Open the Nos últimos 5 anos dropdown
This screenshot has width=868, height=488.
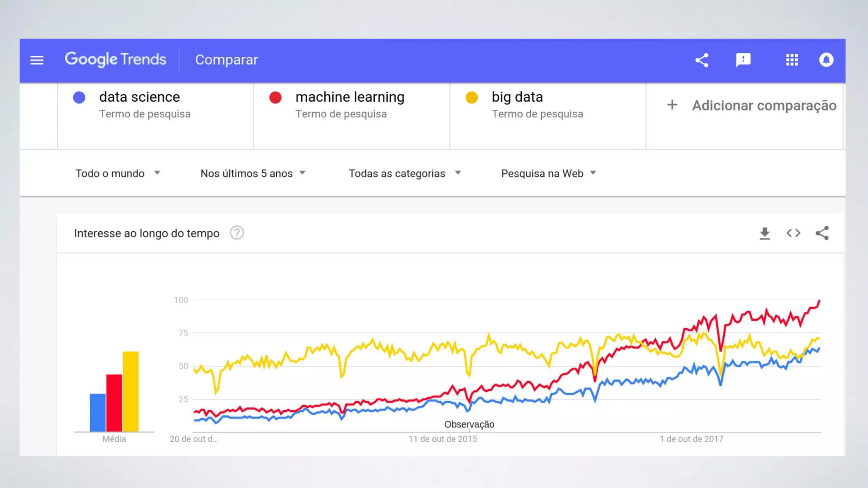[x=253, y=173]
